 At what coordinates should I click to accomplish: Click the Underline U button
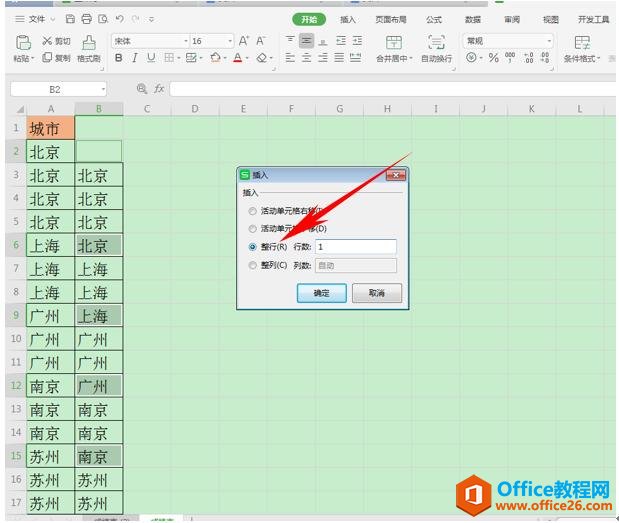click(151, 58)
